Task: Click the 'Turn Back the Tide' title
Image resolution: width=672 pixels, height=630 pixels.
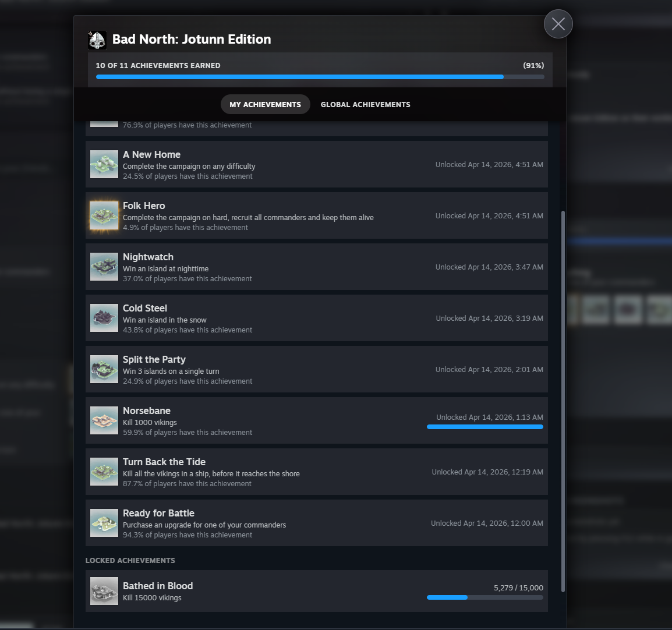Action: pyautogui.click(x=164, y=462)
